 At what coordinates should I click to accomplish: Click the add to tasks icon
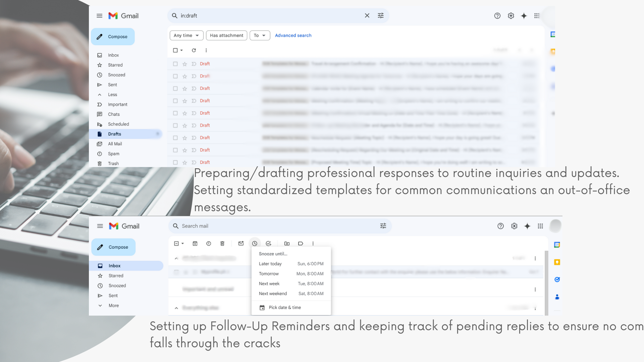pos(268,244)
